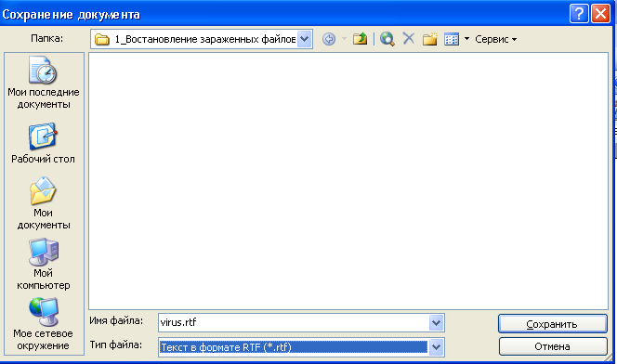This screenshot has height=364, width=617.
Task: Open Мои документы location
Action: point(44,203)
